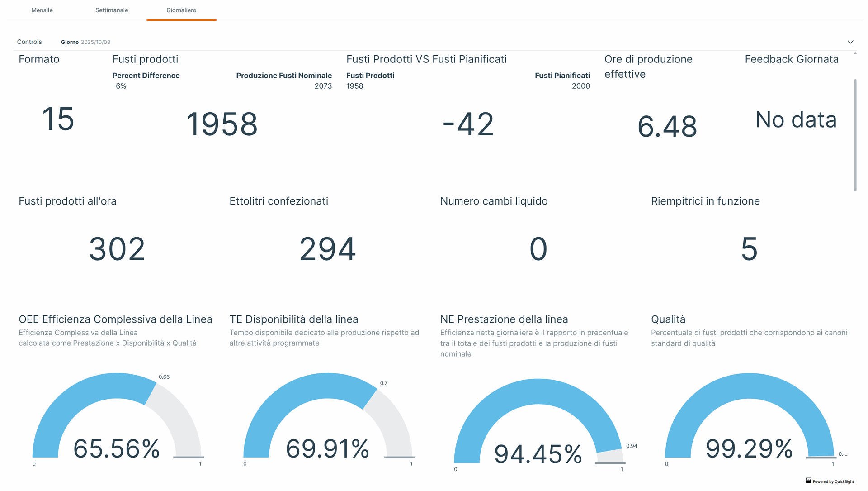Viewport: 868px width, 491px height.
Task: Click the Fusti prodotti all'ora value 302
Action: click(x=117, y=249)
